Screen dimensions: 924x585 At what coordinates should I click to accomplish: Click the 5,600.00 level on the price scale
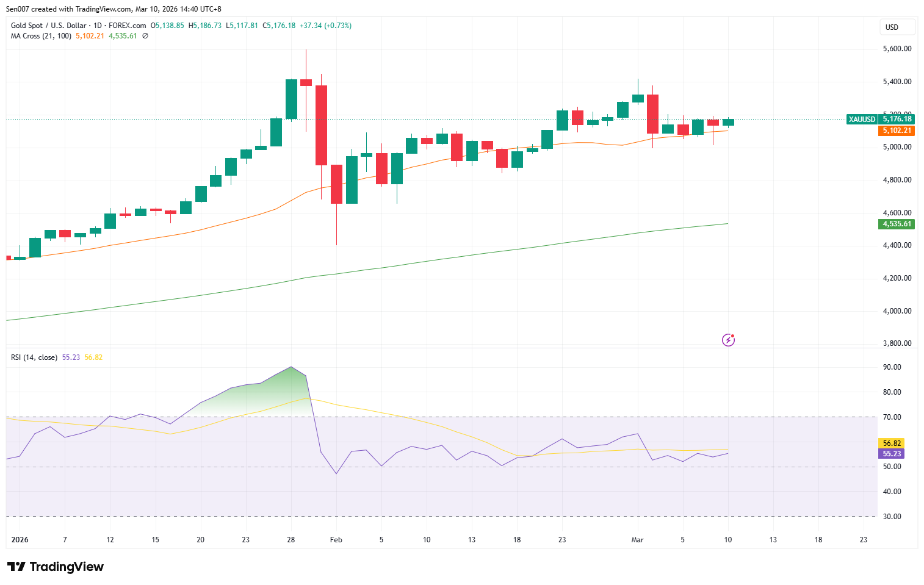[x=897, y=49]
